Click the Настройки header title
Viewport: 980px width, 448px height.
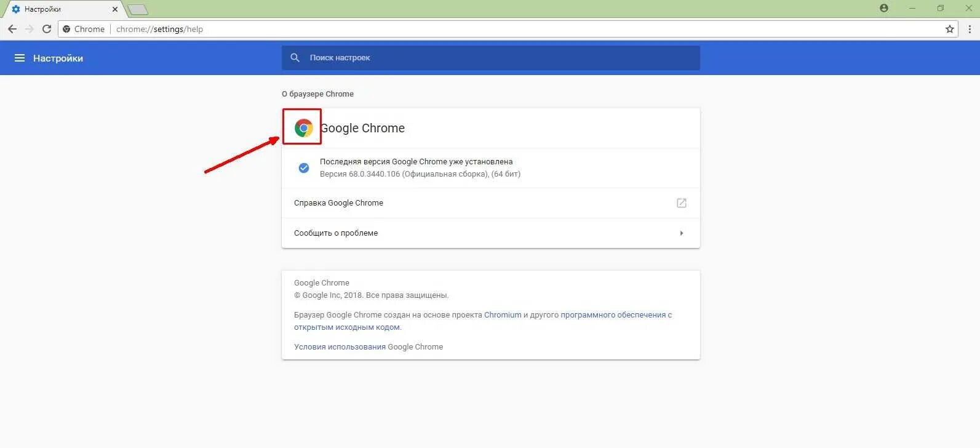58,58
